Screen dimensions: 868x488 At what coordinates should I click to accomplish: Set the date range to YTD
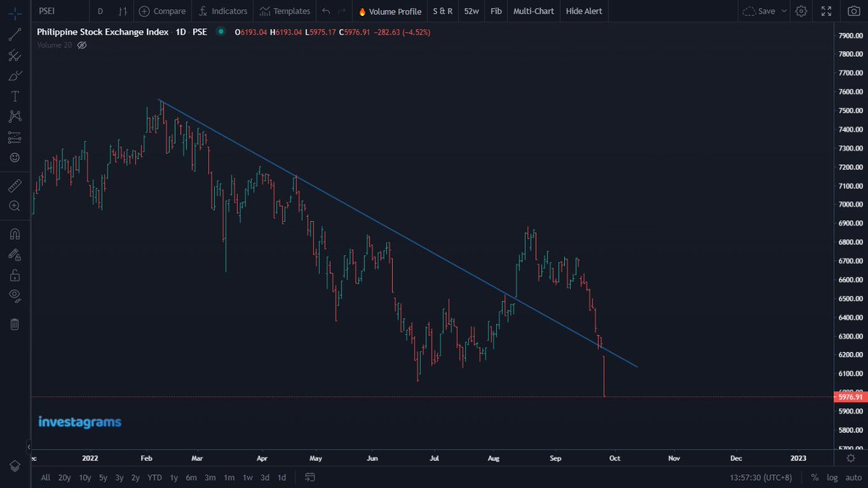pos(155,477)
